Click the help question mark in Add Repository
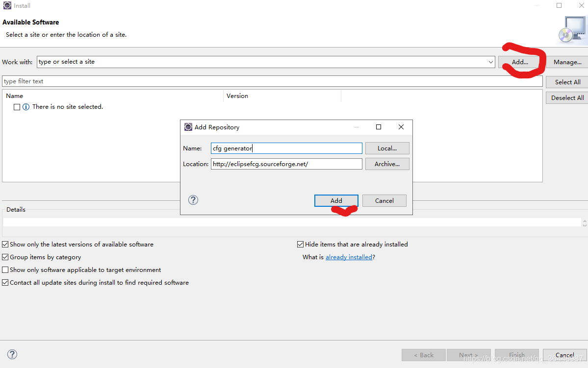588x368 pixels. [x=193, y=200]
